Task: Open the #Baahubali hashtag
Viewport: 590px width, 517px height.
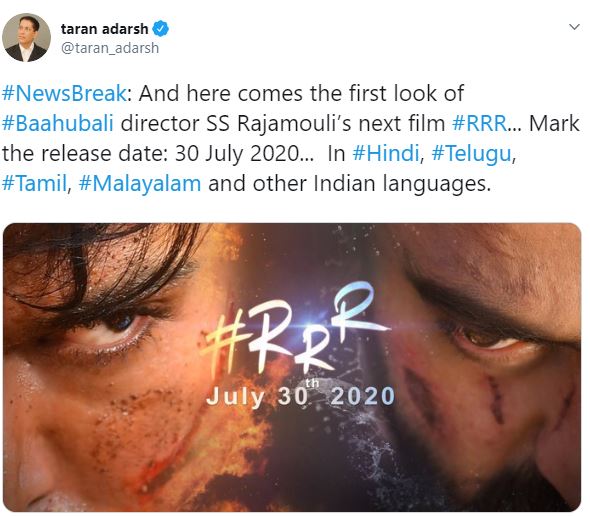Action: tap(58, 123)
